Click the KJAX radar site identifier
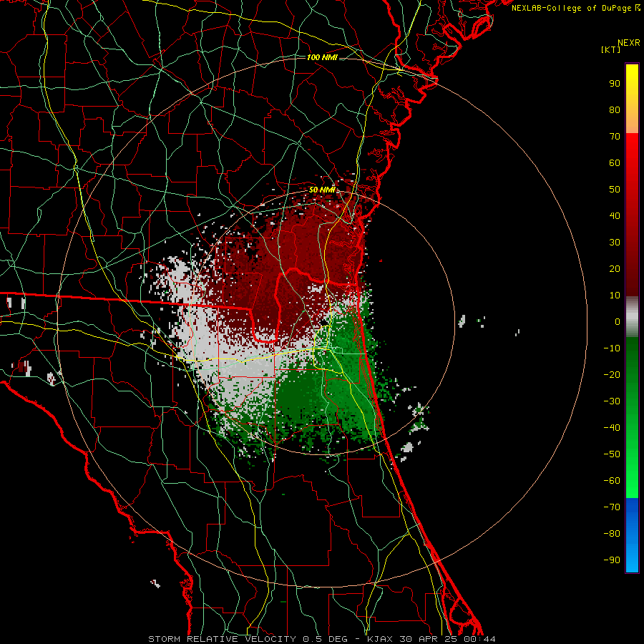 tap(379, 639)
